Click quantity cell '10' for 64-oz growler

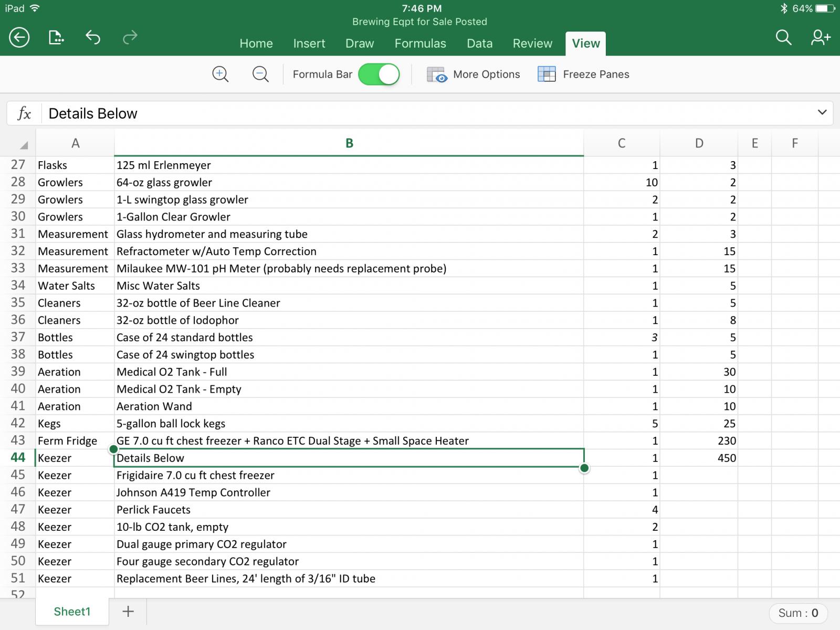pos(622,182)
